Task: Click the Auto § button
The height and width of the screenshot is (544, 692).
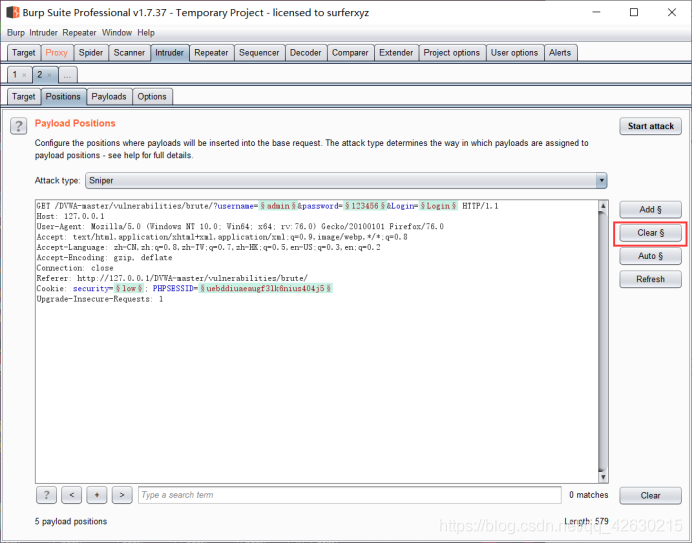Action: (651, 256)
